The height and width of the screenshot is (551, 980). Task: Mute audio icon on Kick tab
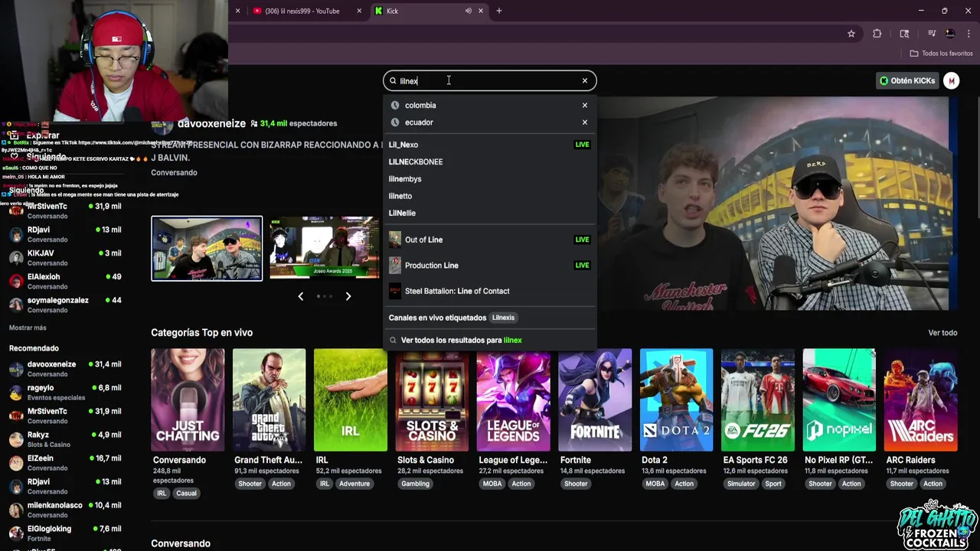[x=468, y=11]
